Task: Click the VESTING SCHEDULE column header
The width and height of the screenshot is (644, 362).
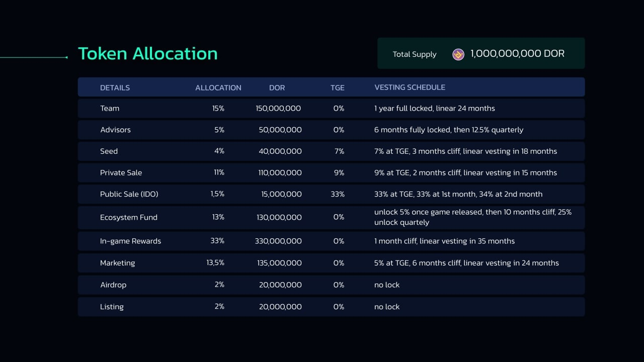Action: (410, 87)
